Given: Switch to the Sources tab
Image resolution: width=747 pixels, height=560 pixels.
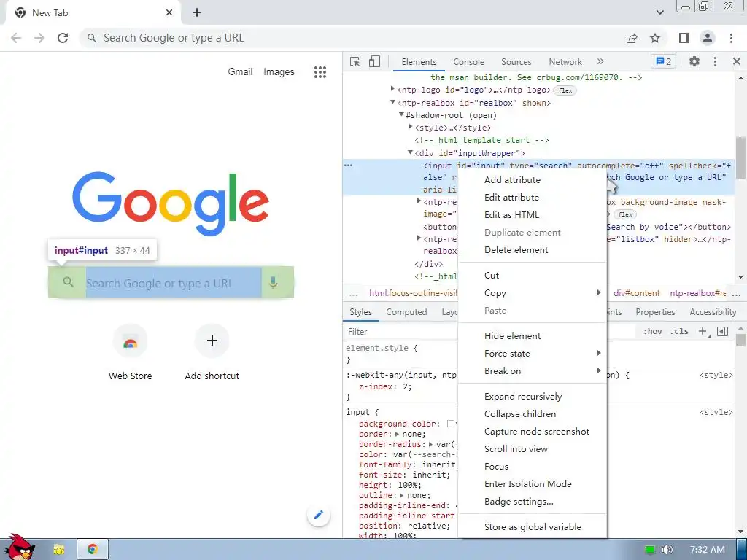Looking at the screenshot, I should coord(516,62).
